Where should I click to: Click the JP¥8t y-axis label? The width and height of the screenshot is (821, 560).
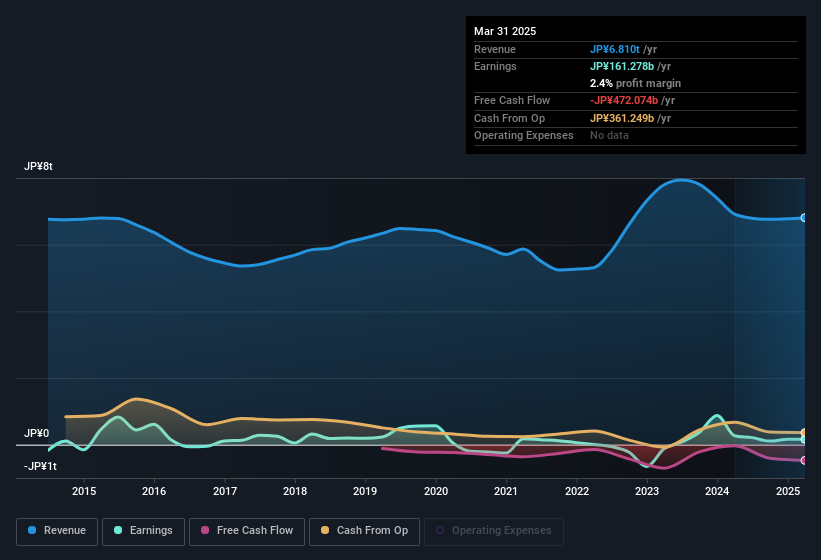pos(38,166)
